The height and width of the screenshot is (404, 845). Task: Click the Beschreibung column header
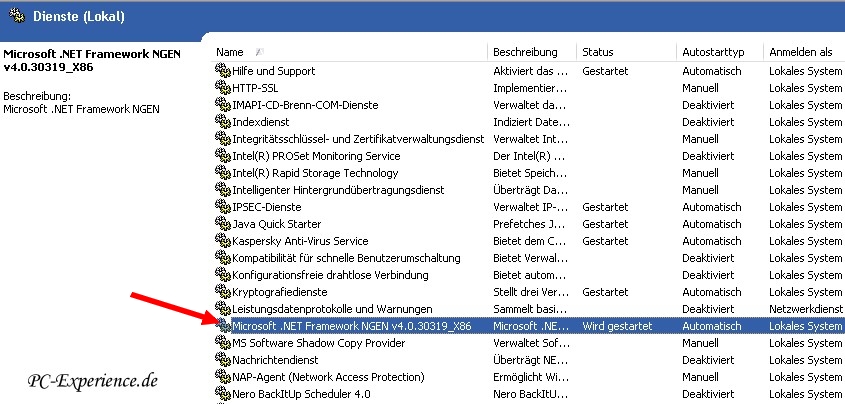click(525, 52)
